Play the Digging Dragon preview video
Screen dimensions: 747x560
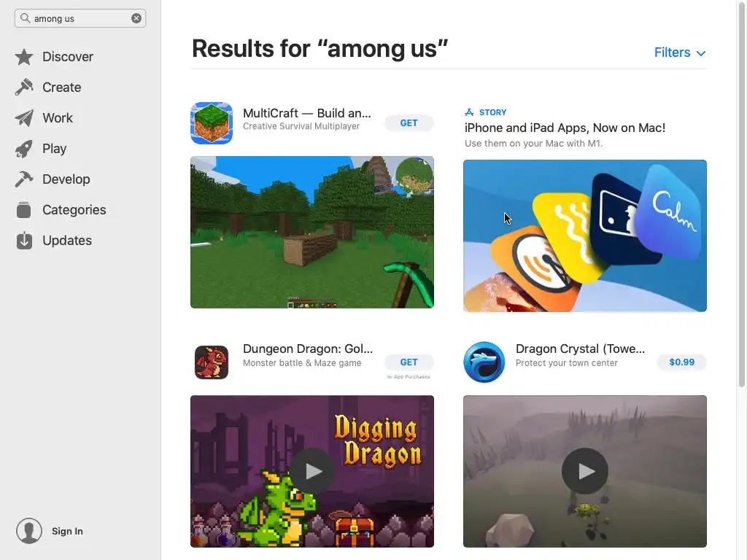coord(312,472)
